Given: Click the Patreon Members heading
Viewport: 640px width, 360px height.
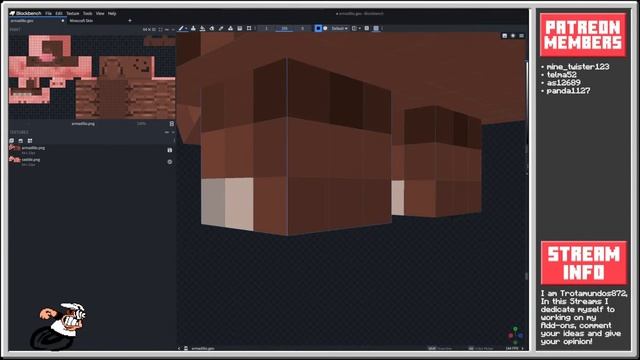Looking at the screenshot, I should click(583, 35).
